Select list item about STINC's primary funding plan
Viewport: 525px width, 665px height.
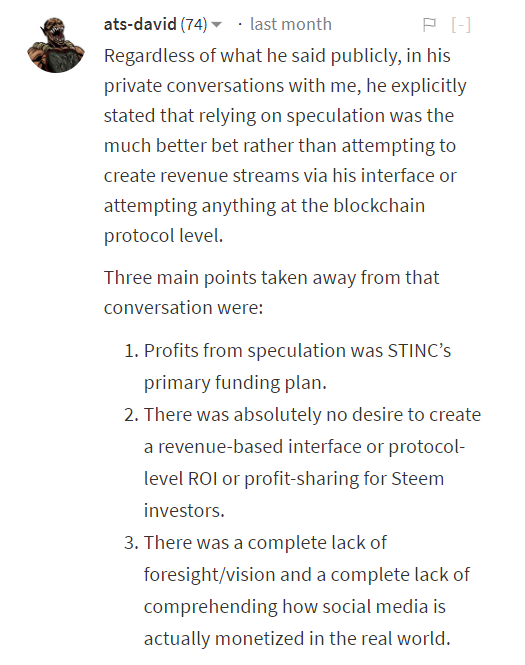click(x=297, y=366)
